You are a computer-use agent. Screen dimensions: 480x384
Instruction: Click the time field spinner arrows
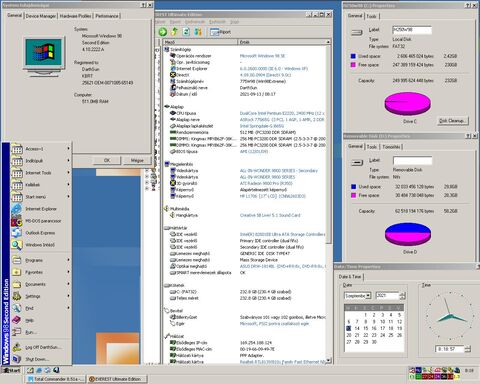pyautogui.click(x=468, y=349)
